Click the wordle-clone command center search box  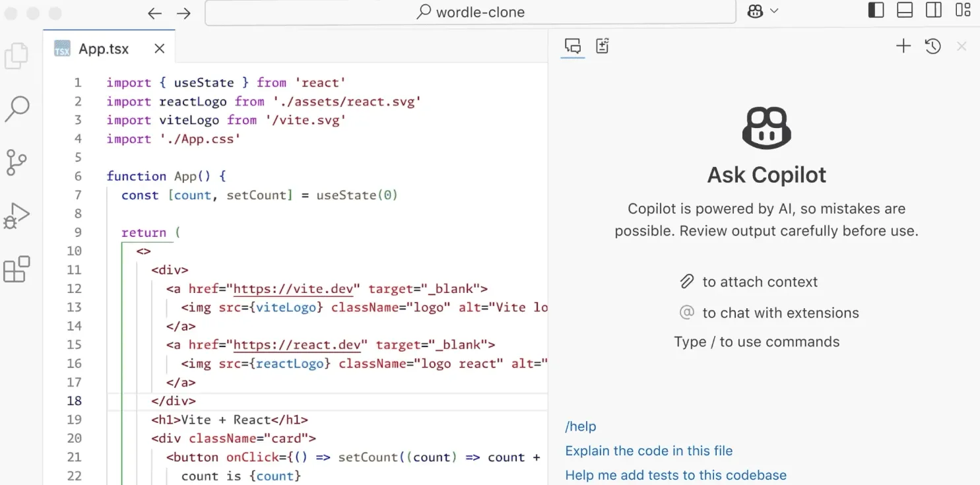pos(471,13)
